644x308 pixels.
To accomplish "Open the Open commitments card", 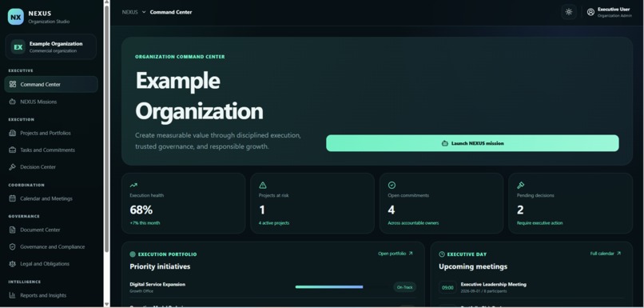I will pyautogui.click(x=442, y=203).
